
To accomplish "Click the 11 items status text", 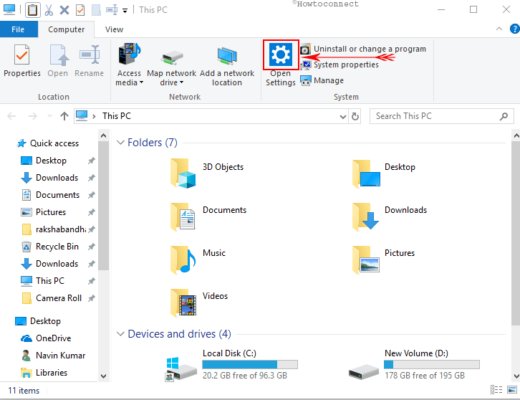I will tap(24, 391).
